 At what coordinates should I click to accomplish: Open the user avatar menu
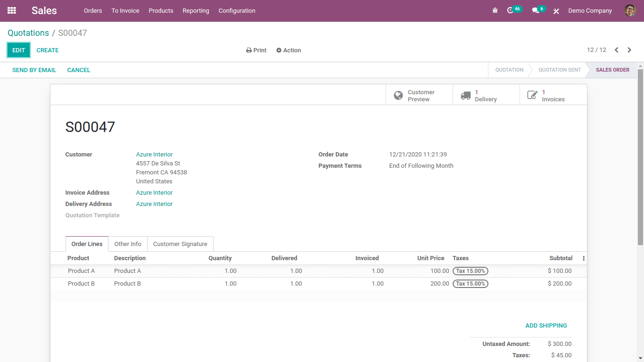(630, 10)
